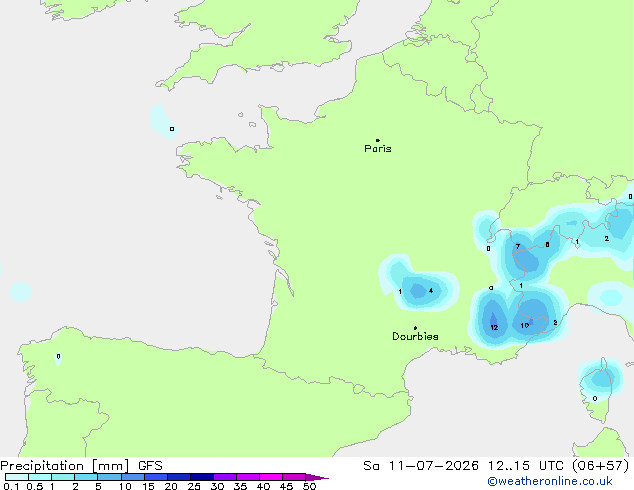Click the Paris location dot
The image size is (634, 490).
point(378,140)
